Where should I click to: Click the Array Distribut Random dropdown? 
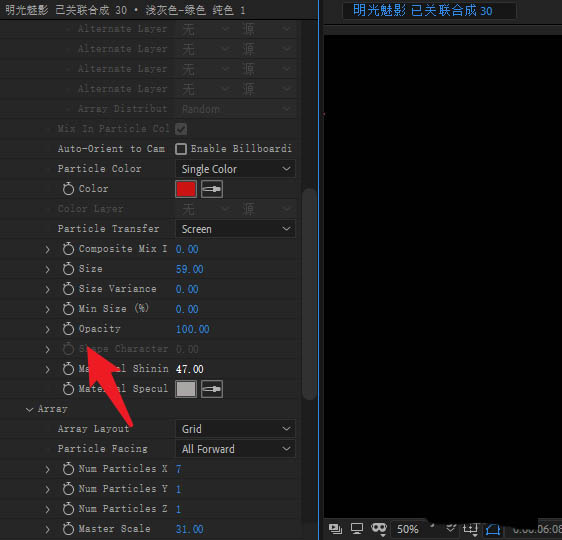click(235, 109)
